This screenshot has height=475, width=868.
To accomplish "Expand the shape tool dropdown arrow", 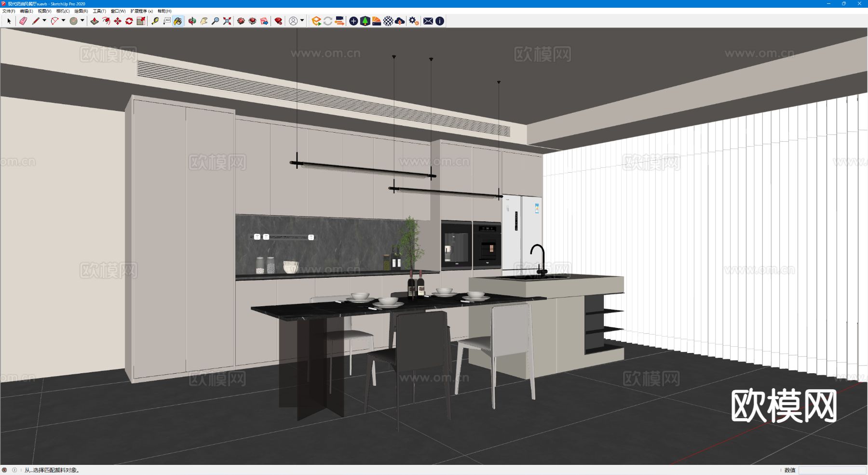I will point(82,21).
